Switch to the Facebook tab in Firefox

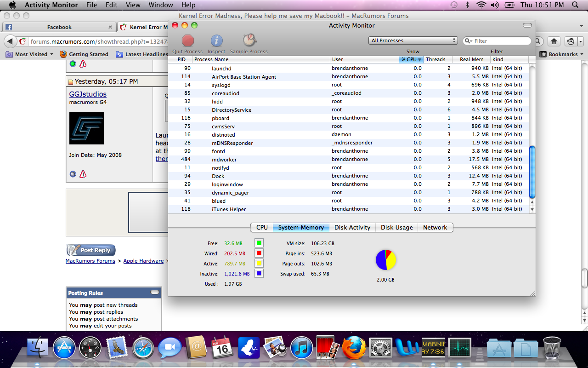coord(59,27)
